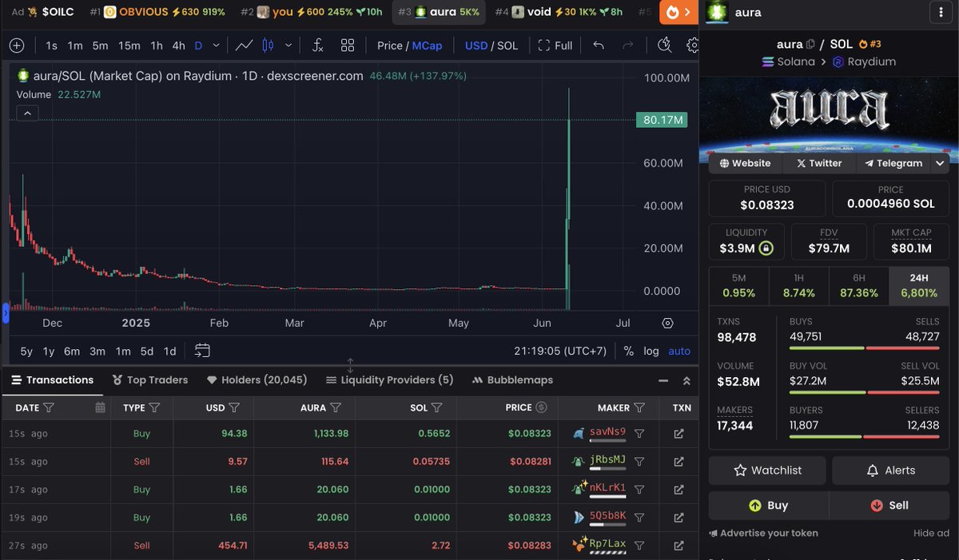Switch chart to Price mode

390,46
